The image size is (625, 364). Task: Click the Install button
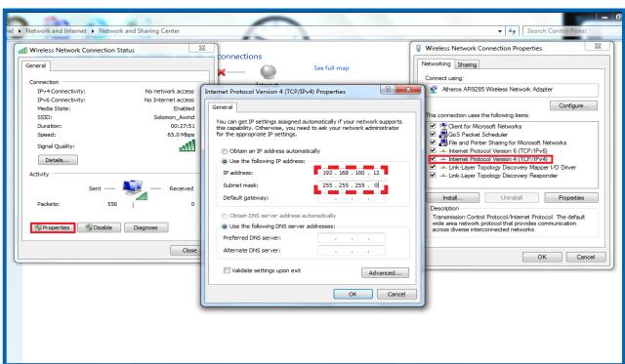pyautogui.click(x=453, y=197)
